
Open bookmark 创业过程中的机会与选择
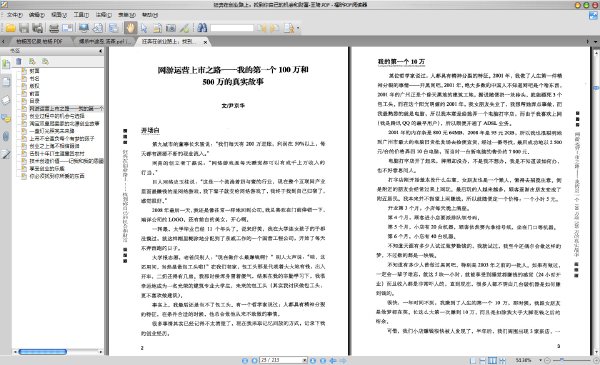click(x=57, y=116)
